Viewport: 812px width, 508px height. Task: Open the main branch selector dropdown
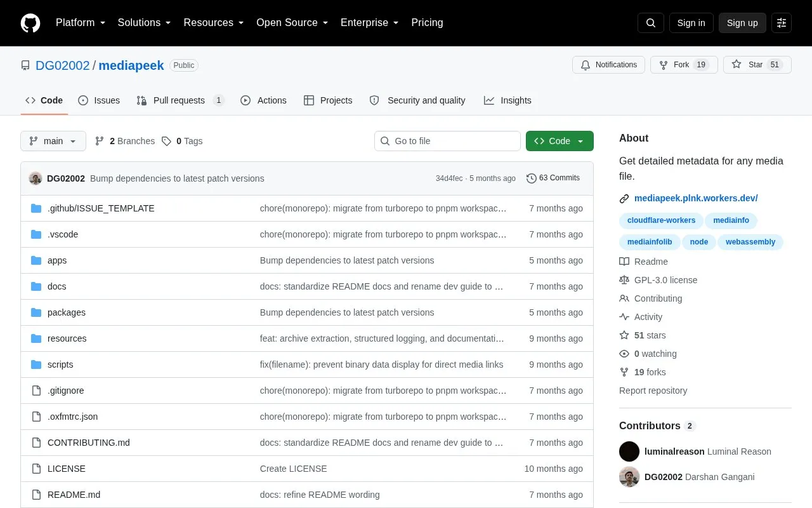click(53, 141)
